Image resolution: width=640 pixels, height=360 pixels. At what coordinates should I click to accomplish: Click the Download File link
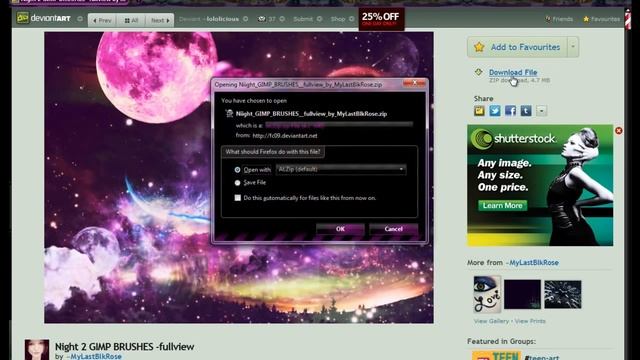513,72
